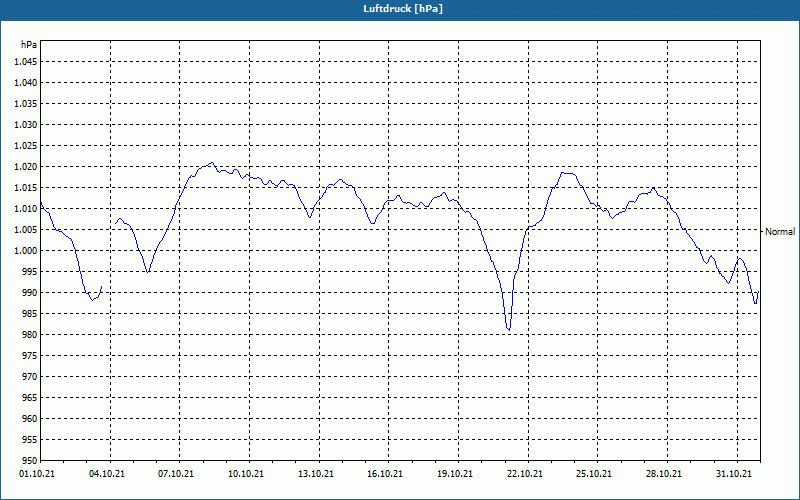Click the 'Normal' pressure marker label
Viewport: 800px width, 500px height.
coord(780,232)
